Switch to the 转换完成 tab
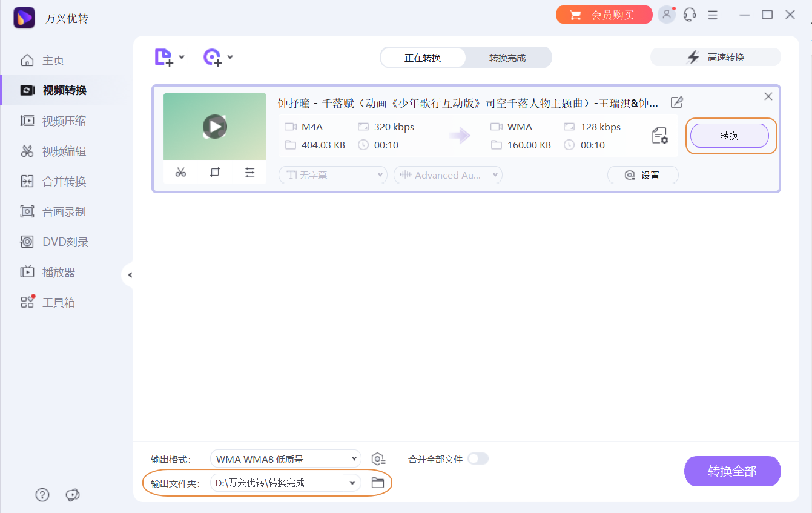The width and height of the screenshot is (812, 513). click(509, 57)
